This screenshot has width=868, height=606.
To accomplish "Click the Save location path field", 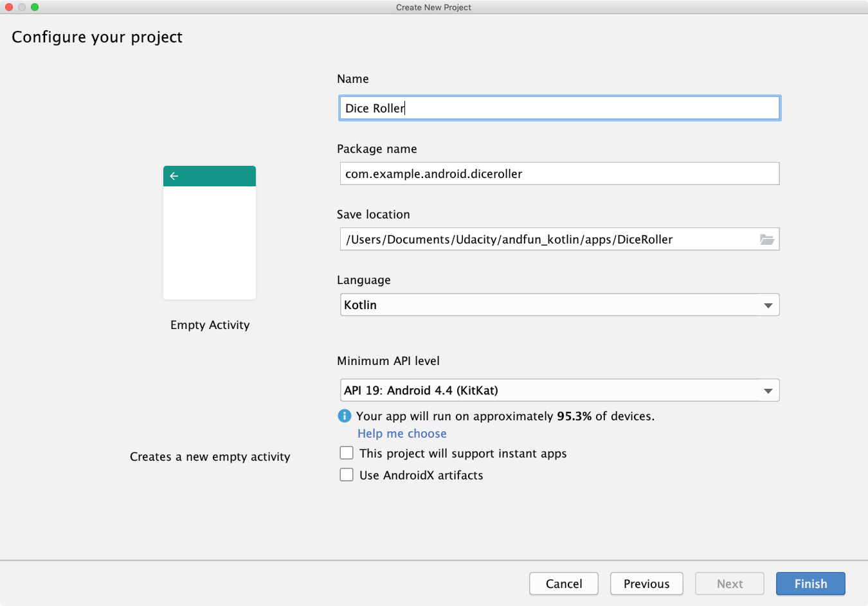I will [x=553, y=238].
